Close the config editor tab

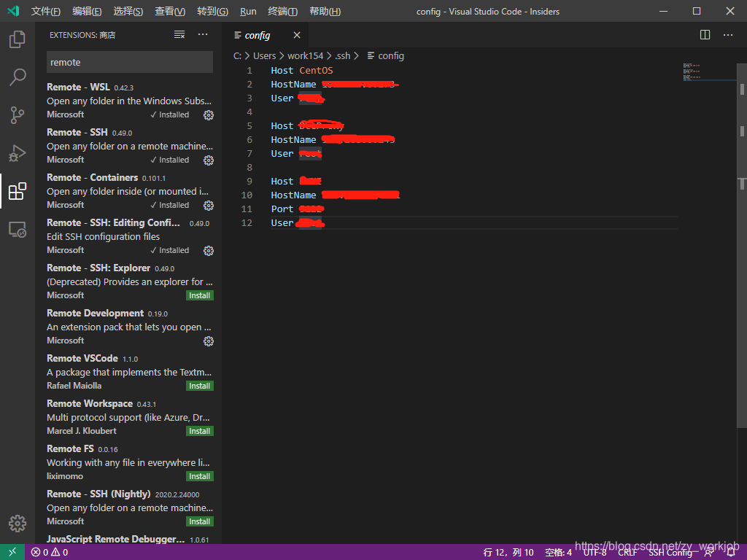[297, 35]
